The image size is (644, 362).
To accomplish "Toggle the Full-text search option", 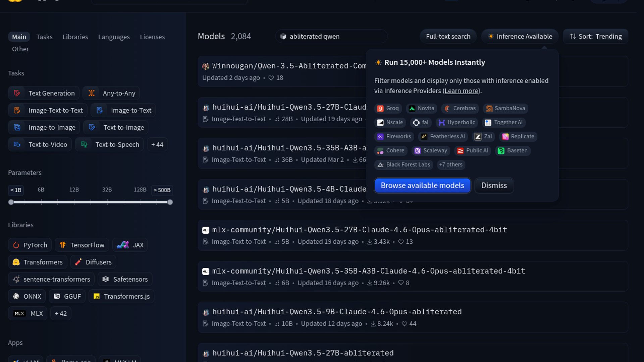I will coord(448,36).
